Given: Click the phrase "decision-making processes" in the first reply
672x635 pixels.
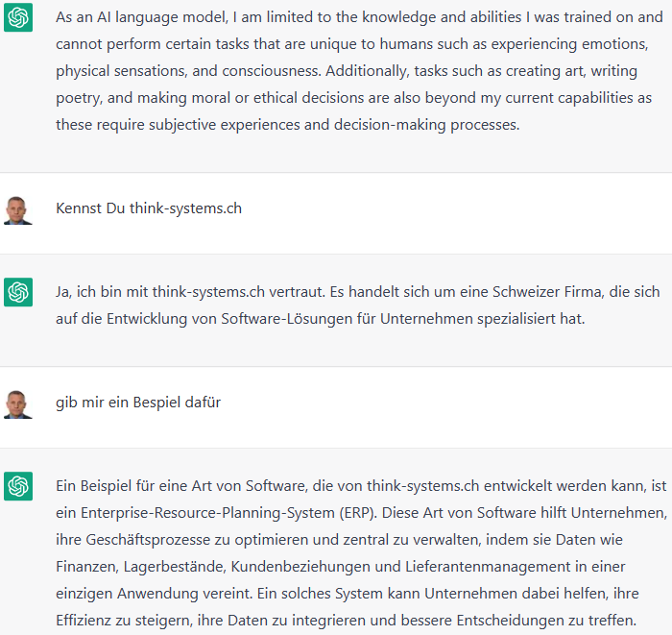Looking at the screenshot, I should coord(426,125).
